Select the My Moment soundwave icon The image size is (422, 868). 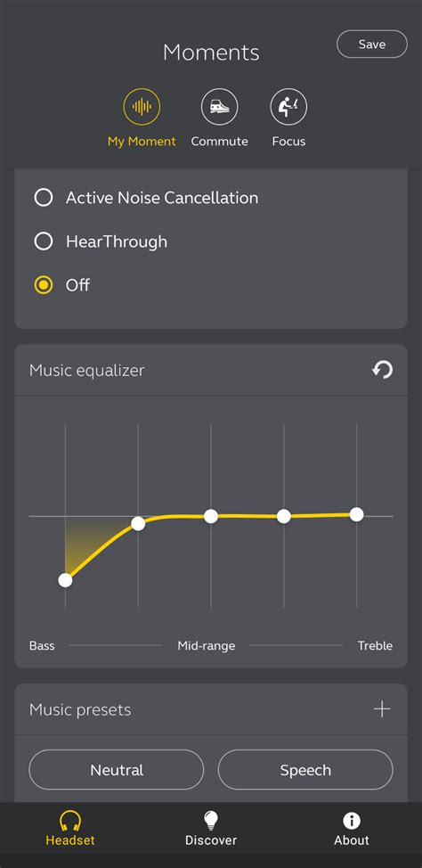[x=142, y=106]
